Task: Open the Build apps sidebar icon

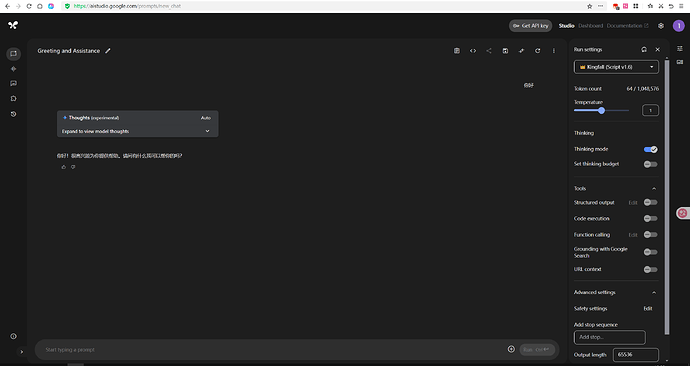Action: click(14, 99)
